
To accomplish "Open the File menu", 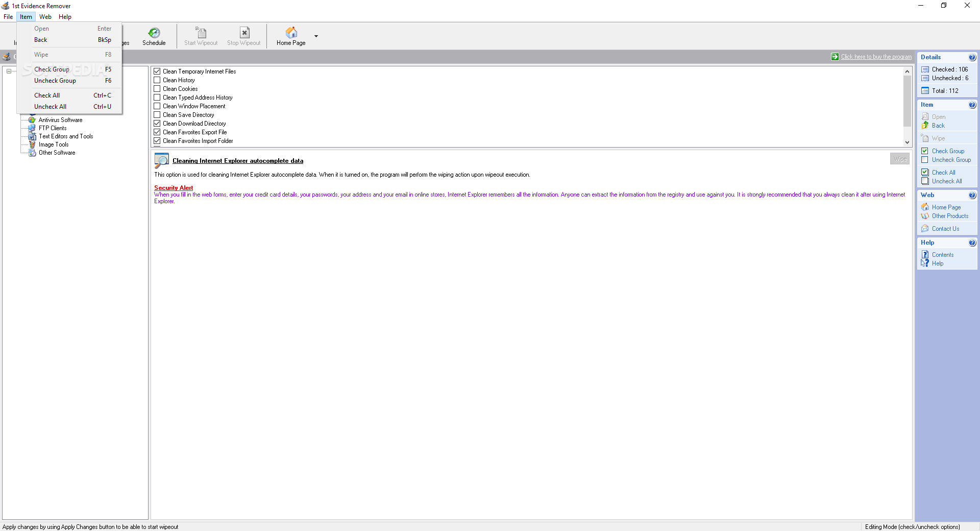I will [8, 17].
